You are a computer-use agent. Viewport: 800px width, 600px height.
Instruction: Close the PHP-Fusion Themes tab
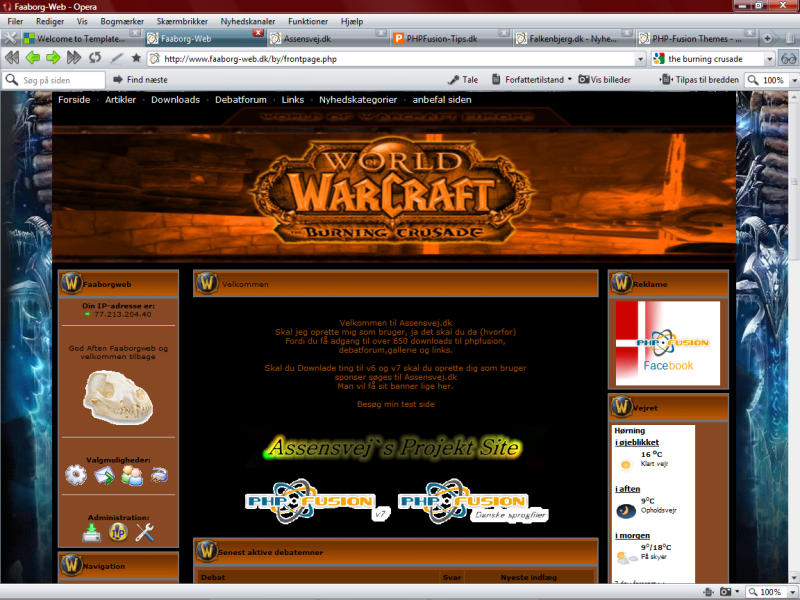750,33
